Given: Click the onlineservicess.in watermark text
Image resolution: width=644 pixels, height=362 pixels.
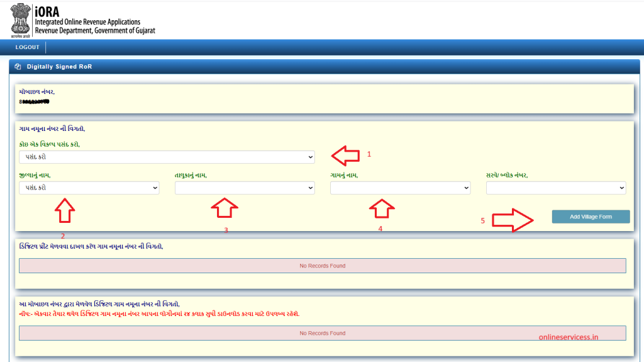Looking at the screenshot, I should pyautogui.click(x=569, y=337).
